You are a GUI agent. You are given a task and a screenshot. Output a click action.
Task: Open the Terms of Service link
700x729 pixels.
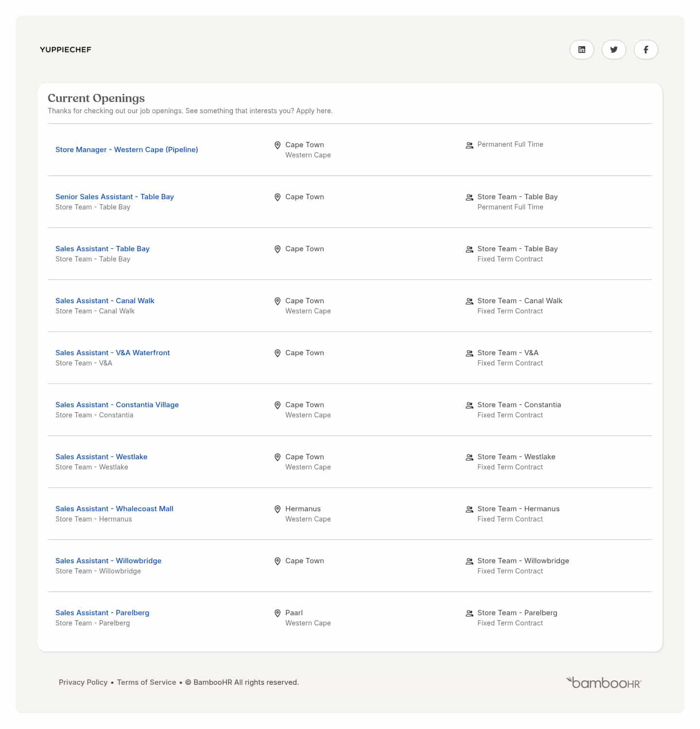(147, 682)
